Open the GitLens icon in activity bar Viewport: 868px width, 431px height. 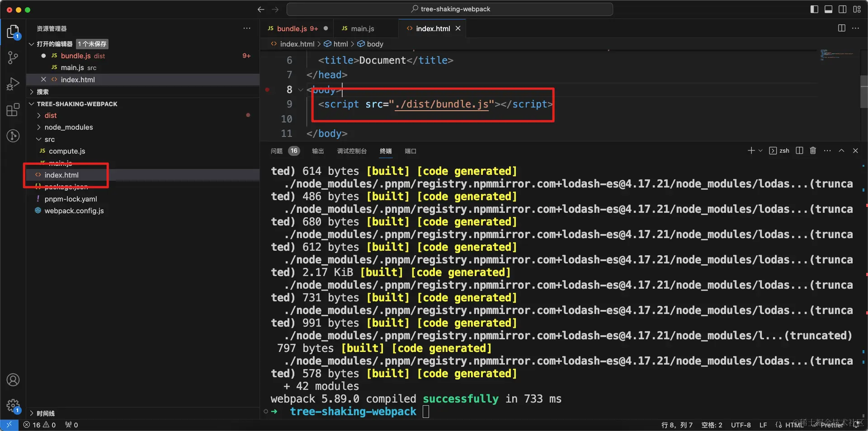tap(13, 136)
